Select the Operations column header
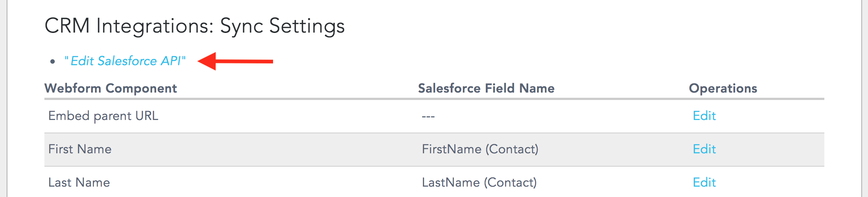Image resolution: width=868 pixels, height=197 pixels. (x=723, y=89)
